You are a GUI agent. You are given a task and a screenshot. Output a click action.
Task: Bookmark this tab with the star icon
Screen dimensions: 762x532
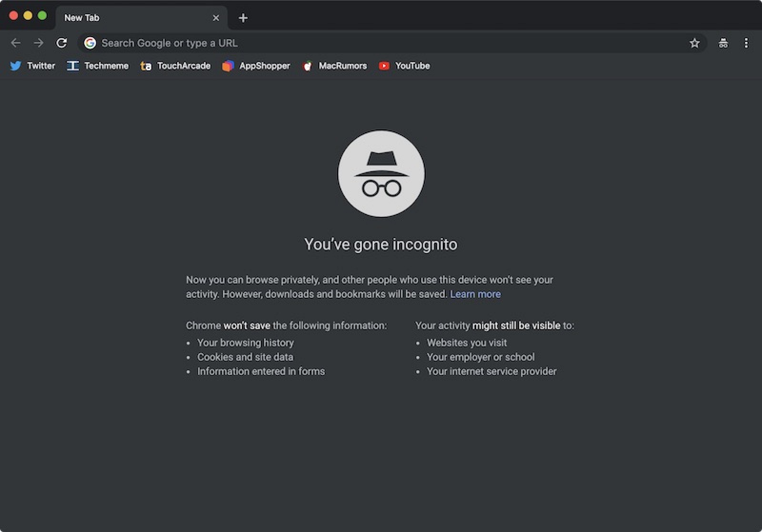[694, 43]
